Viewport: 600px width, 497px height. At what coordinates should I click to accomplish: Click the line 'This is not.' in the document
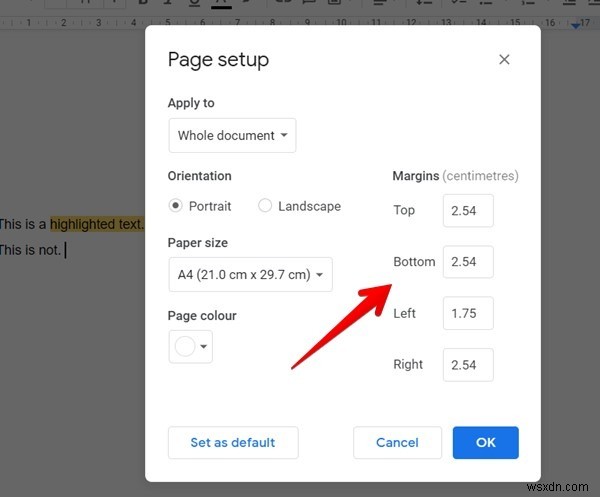30,250
